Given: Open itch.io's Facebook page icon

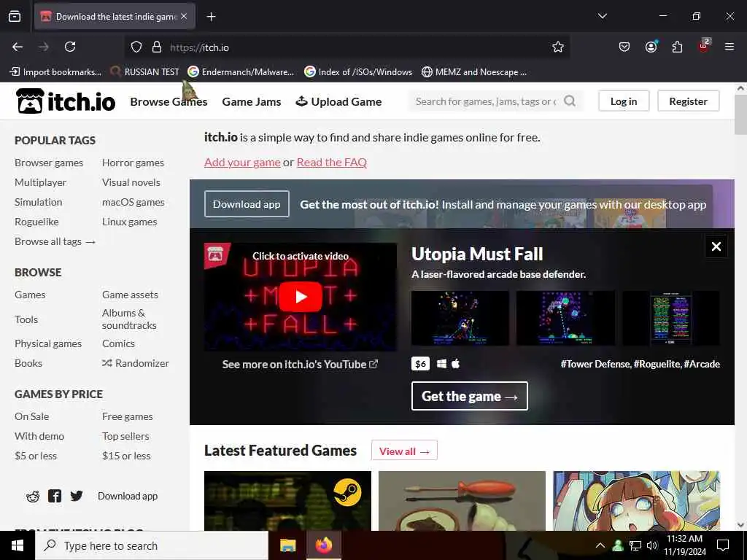Looking at the screenshot, I should point(55,496).
